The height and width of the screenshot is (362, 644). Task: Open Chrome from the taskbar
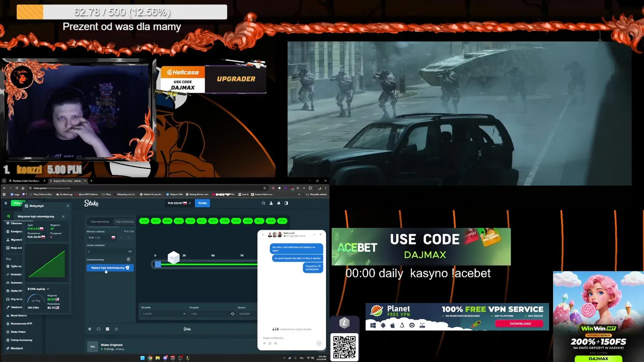[150, 358]
